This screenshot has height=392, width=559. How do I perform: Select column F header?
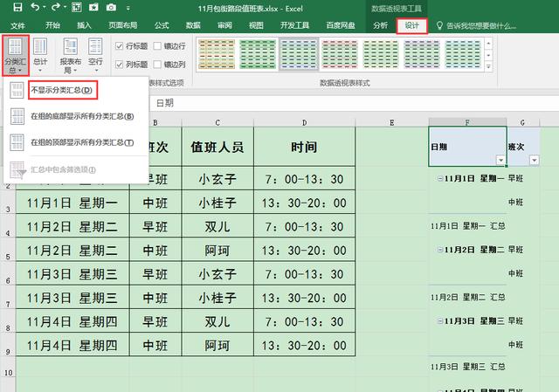467,122
